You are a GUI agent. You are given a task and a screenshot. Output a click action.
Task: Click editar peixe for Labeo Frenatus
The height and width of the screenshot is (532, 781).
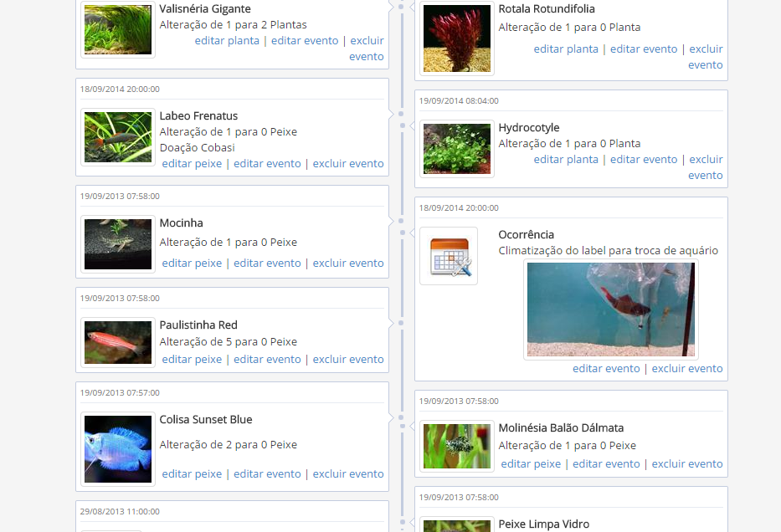pos(192,164)
